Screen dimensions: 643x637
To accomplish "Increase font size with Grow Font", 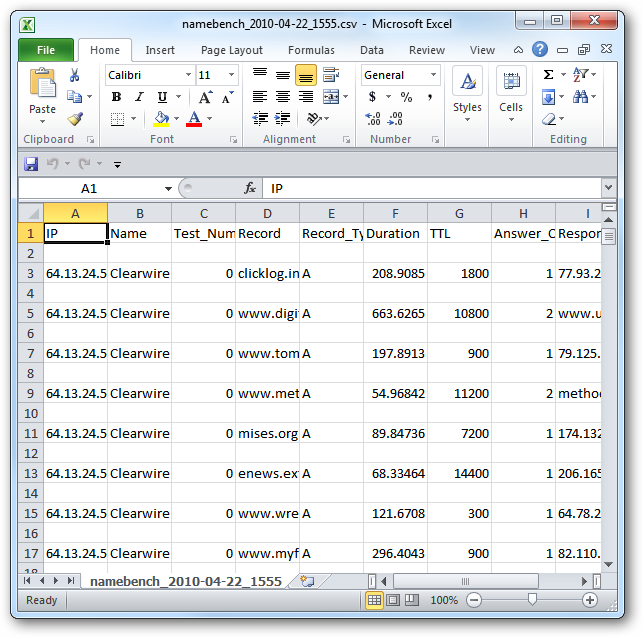I will (205, 97).
